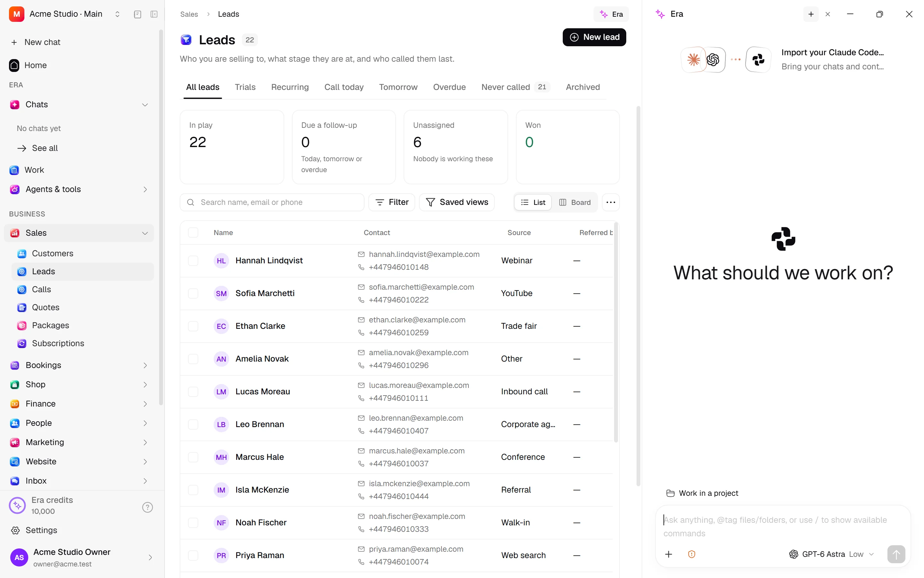Image resolution: width=924 pixels, height=578 pixels.
Task: Click the New lead button
Action: tap(594, 37)
